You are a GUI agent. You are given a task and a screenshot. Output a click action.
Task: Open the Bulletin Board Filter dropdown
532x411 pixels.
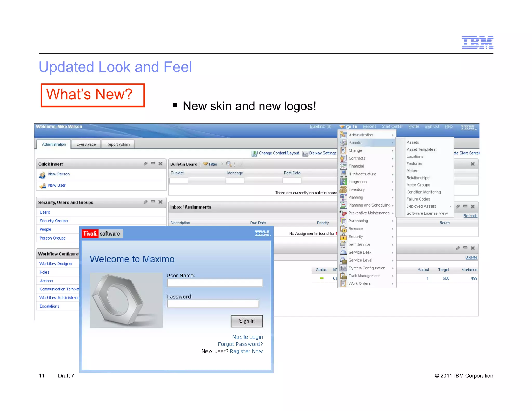point(210,164)
